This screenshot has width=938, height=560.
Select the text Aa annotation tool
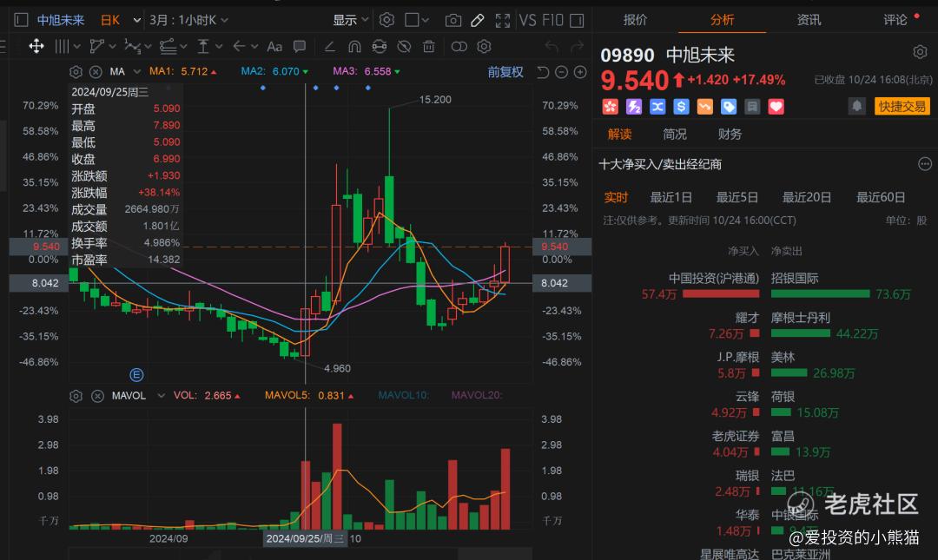coord(274,46)
